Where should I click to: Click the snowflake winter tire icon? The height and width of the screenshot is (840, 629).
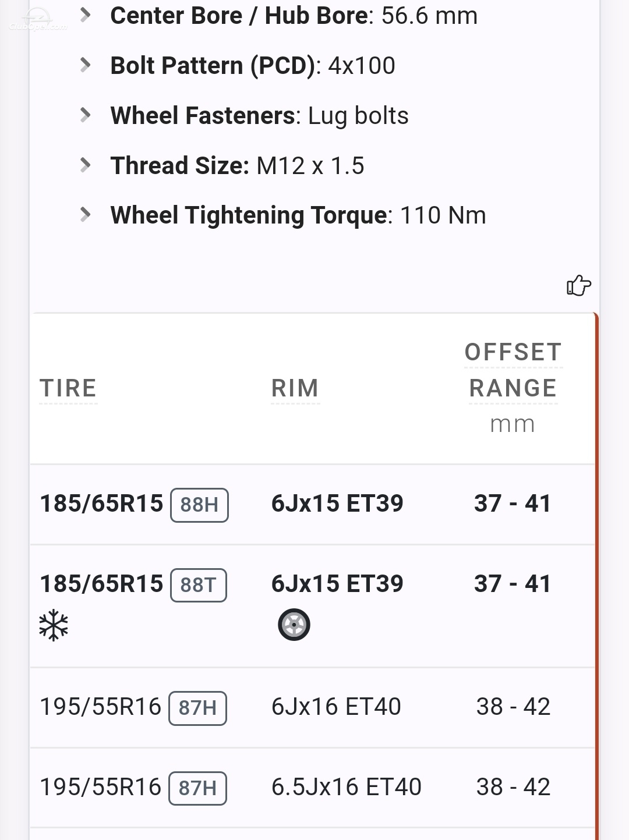(x=54, y=625)
